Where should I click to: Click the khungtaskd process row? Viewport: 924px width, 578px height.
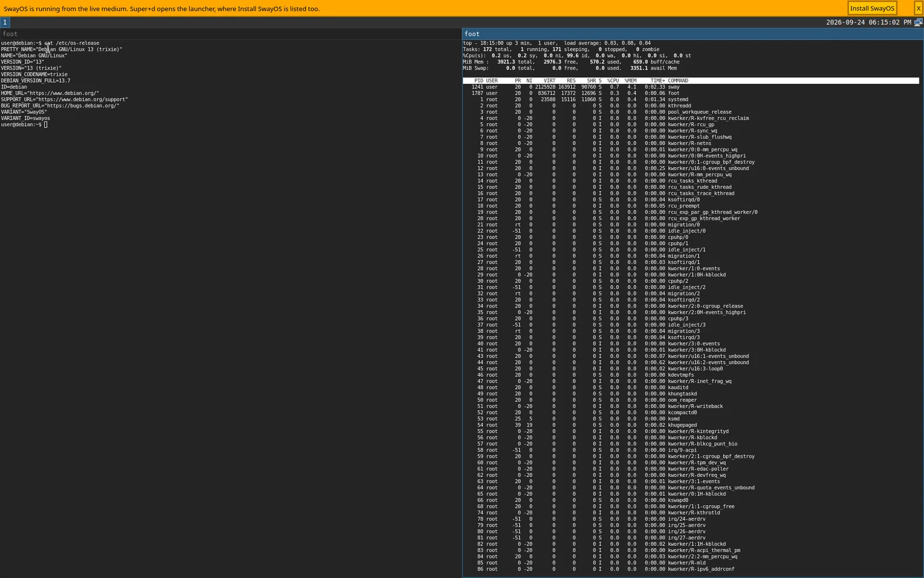tap(691, 394)
